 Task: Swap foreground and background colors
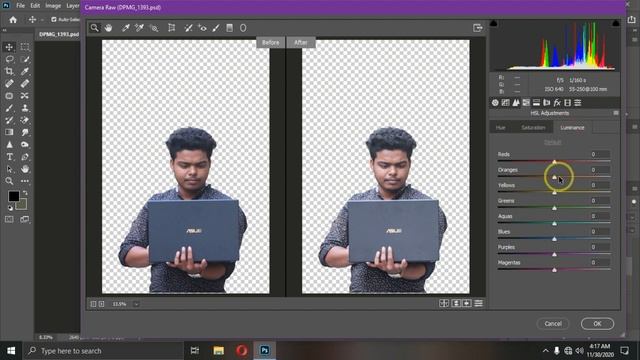[x=25, y=193]
